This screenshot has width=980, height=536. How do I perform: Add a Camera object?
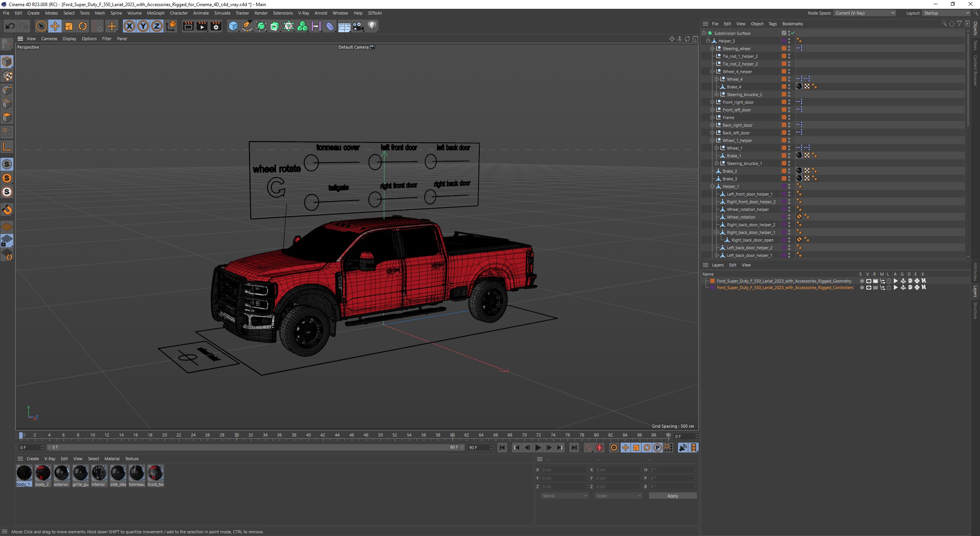point(358,26)
